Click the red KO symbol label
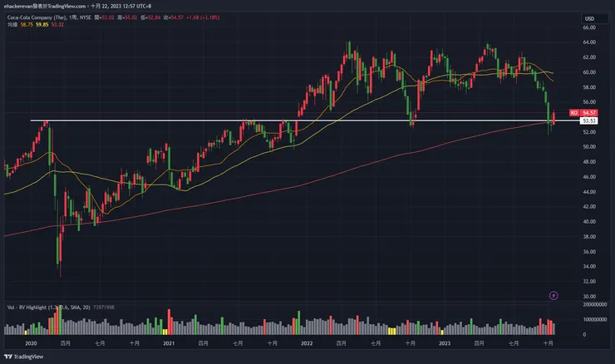The width and height of the screenshot is (615, 364). pos(573,112)
